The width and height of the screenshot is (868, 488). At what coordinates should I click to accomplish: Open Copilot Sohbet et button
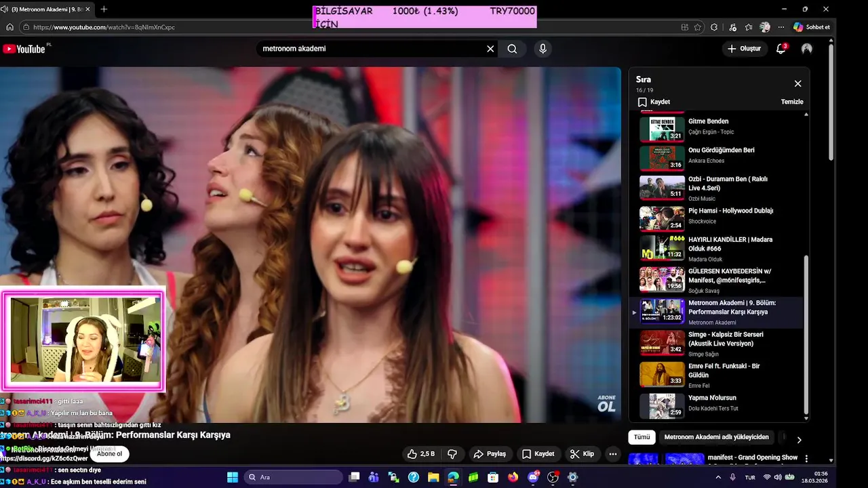tap(812, 27)
